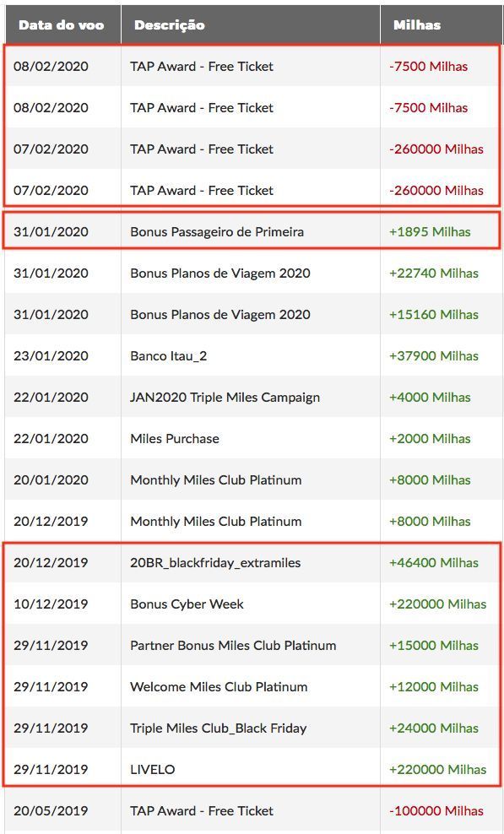The width and height of the screenshot is (504, 834).
Task: Click the 23/01/2020 date cell
Action: (x=51, y=356)
